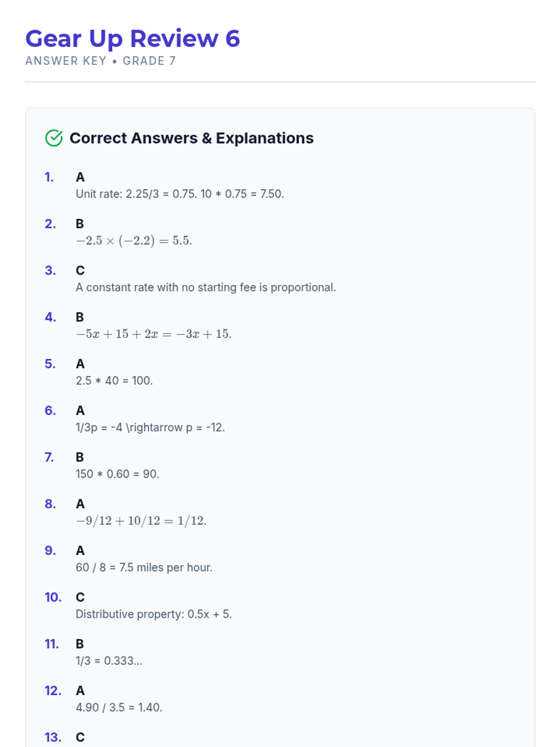560x747 pixels.
Task: Click answer letter B for question 2
Action: point(80,224)
